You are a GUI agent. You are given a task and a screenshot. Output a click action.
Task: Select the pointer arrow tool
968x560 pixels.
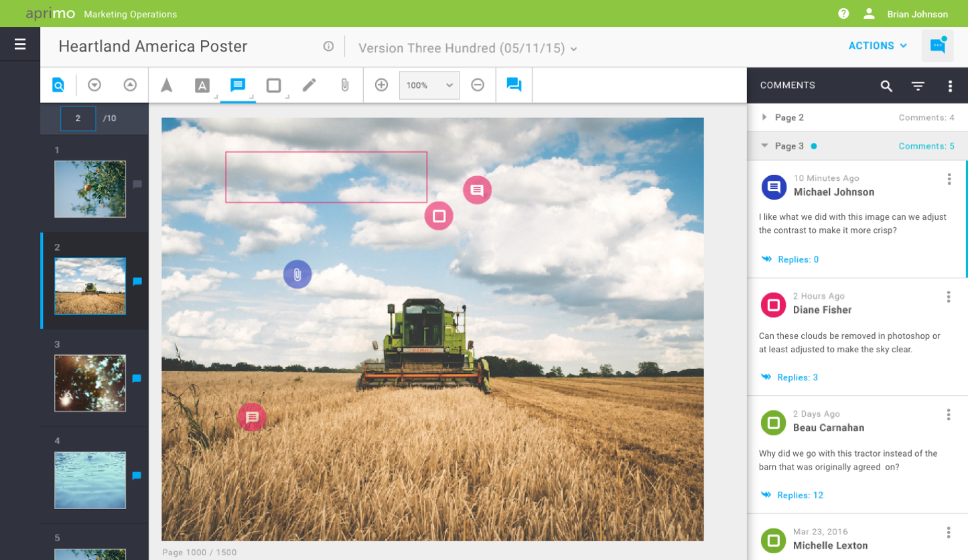point(167,85)
